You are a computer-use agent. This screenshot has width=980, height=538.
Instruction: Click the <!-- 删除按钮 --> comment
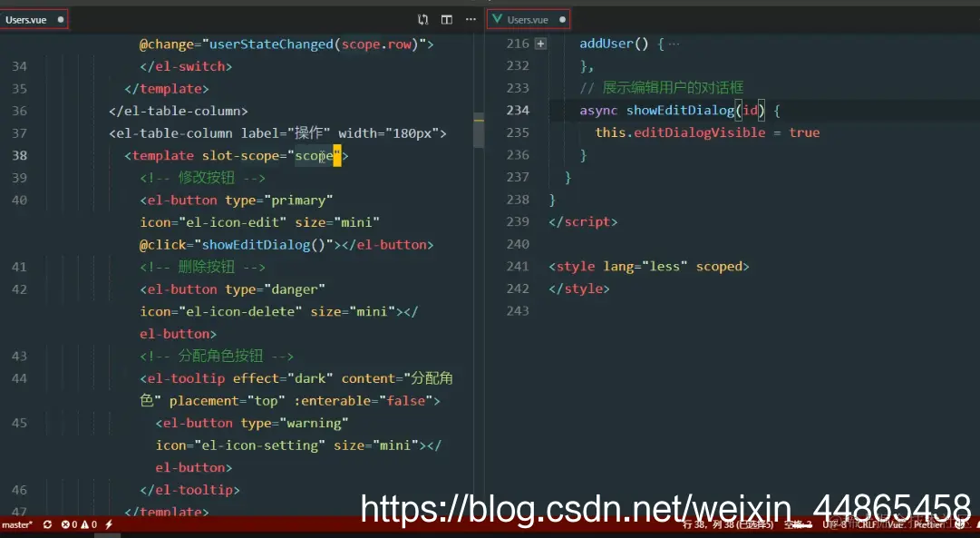[x=202, y=267]
